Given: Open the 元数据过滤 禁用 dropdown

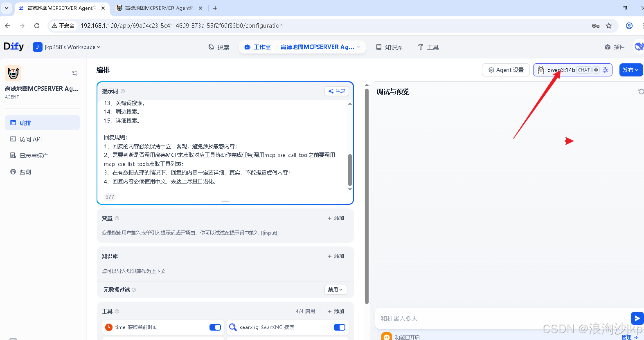Looking at the screenshot, I should (x=336, y=290).
